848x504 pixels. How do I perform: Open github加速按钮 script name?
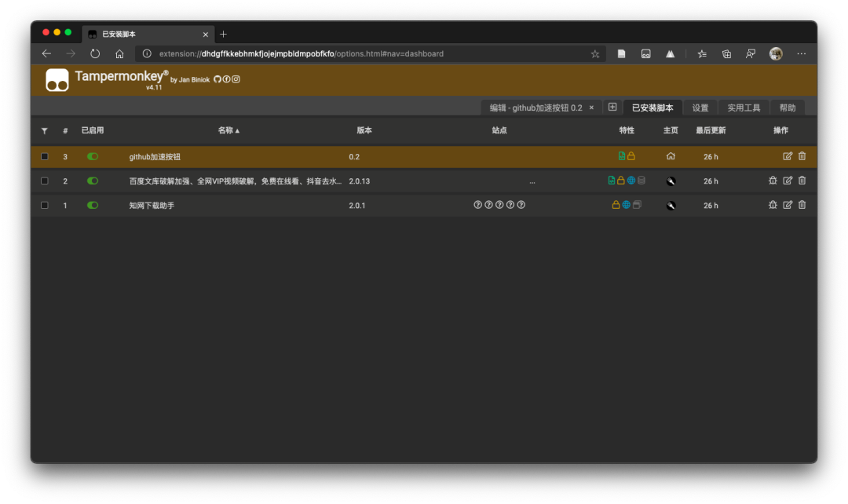pyautogui.click(x=155, y=157)
